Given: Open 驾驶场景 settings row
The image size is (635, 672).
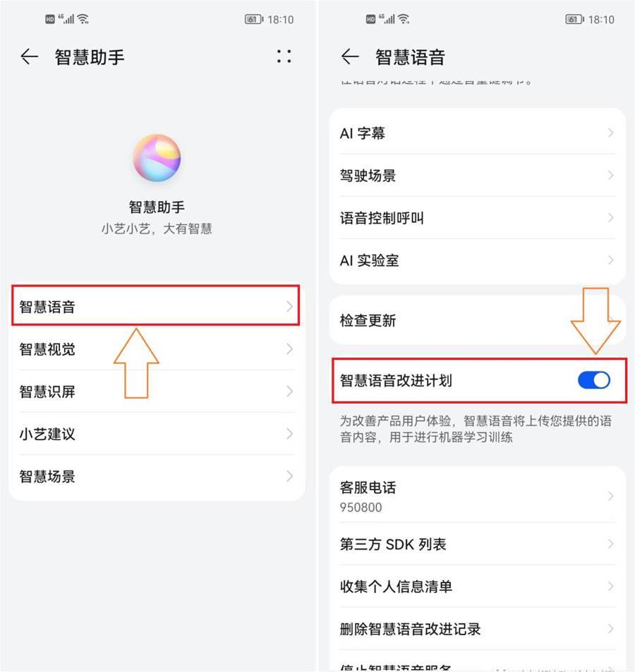Looking at the screenshot, I should 478,175.
